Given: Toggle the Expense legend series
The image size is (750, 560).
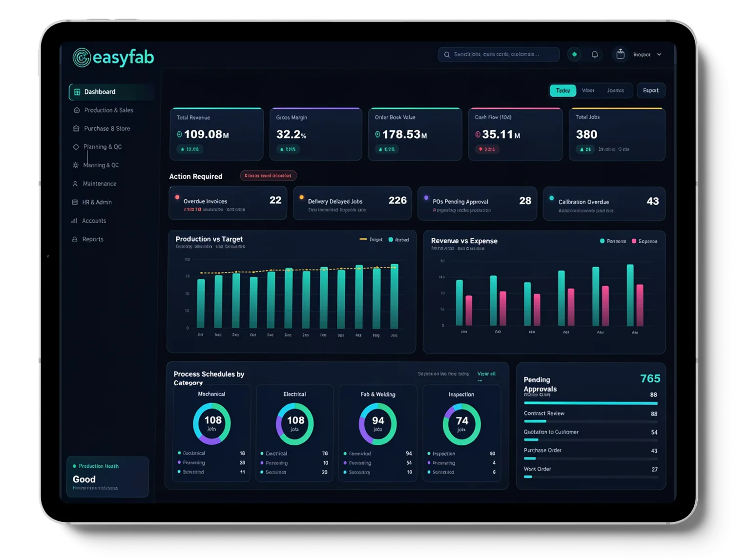Looking at the screenshot, I should tap(645, 241).
